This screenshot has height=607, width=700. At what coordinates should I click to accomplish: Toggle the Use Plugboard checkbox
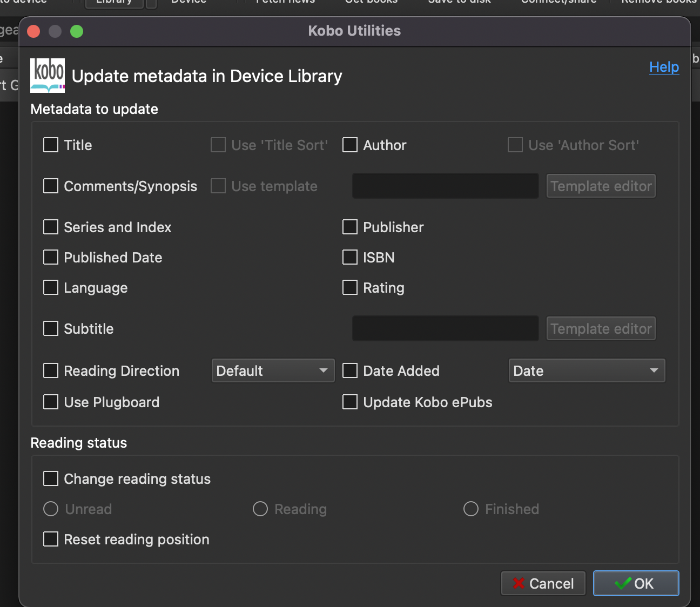(51, 402)
